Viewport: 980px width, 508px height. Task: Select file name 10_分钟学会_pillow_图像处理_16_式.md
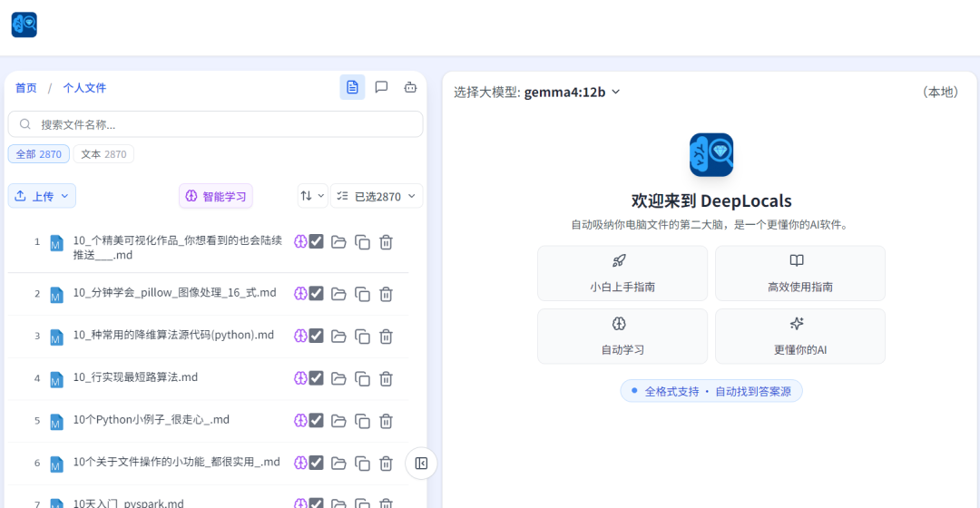(174, 292)
